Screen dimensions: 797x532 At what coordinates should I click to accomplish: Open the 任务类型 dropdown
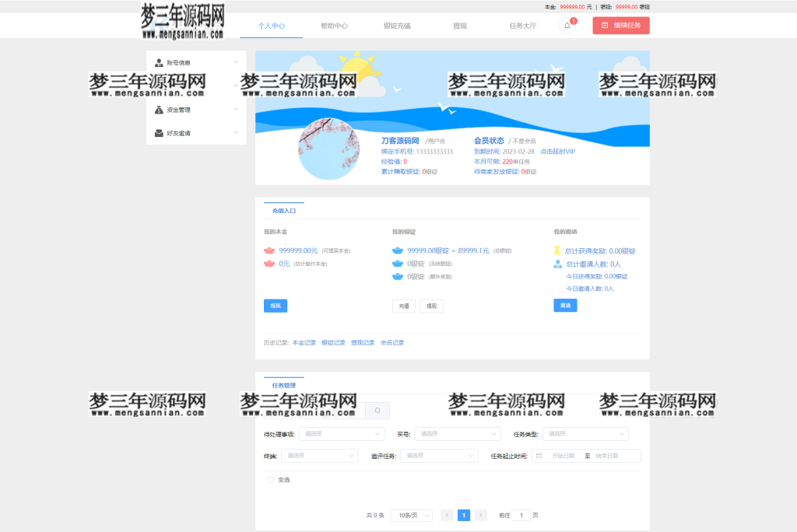585,433
